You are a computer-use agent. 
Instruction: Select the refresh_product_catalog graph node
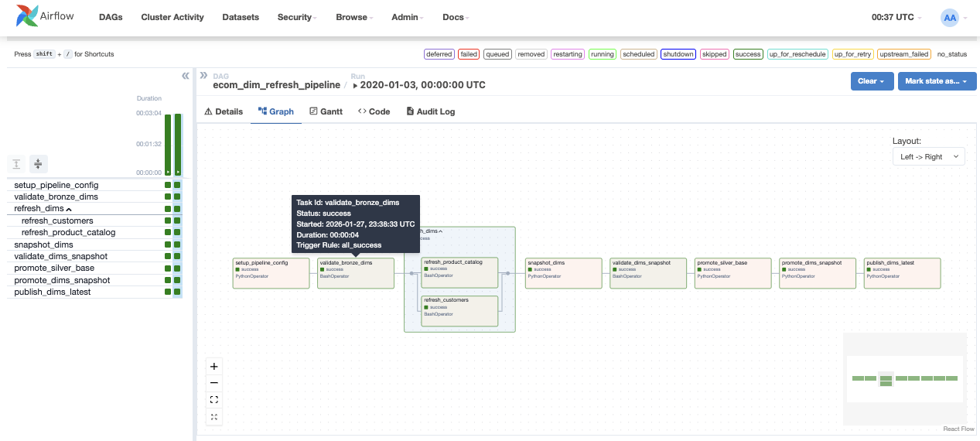[x=459, y=273]
